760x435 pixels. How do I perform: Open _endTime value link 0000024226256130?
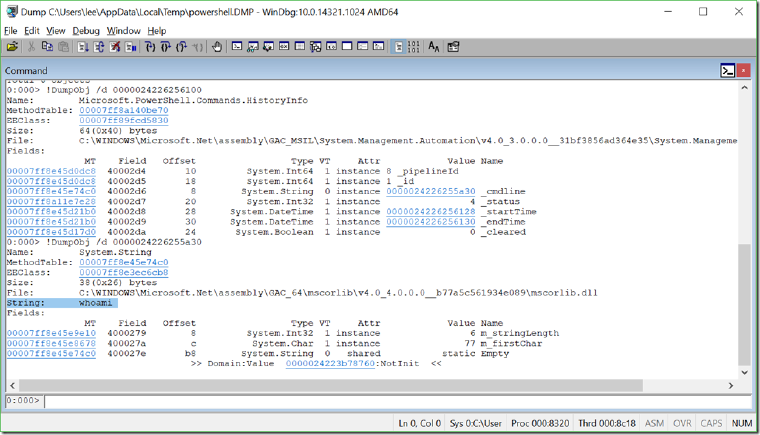pos(431,222)
